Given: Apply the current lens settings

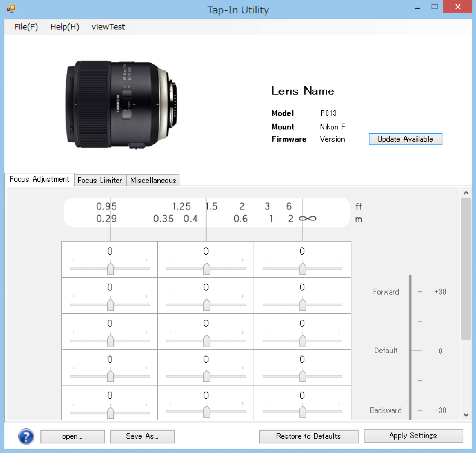Looking at the screenshot, I should point(413,436).
